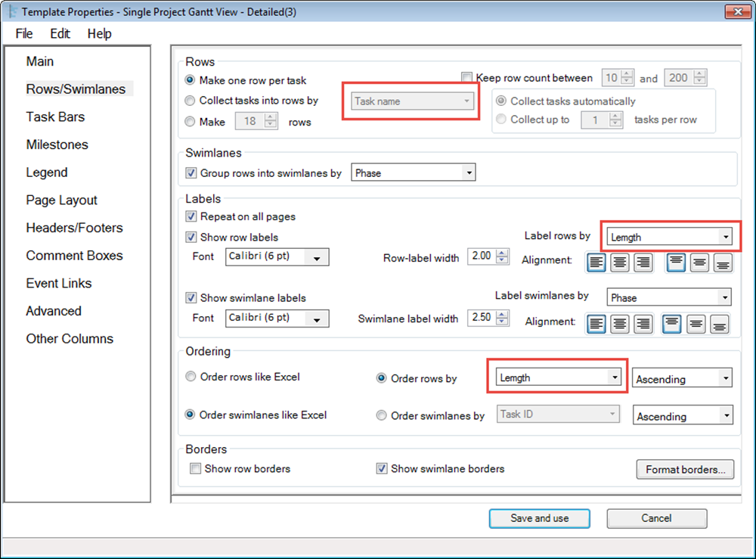Enable Show row borders
The image size is (756, 559).
point(195,469)
